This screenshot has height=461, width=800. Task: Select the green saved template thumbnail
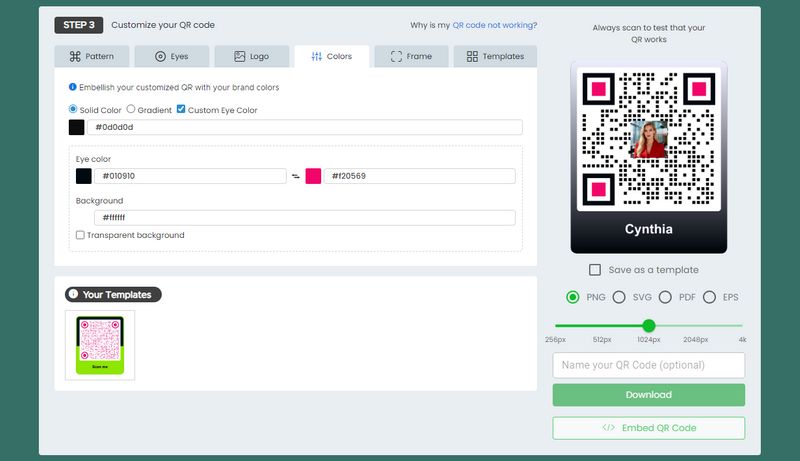(x=100, y=345)
